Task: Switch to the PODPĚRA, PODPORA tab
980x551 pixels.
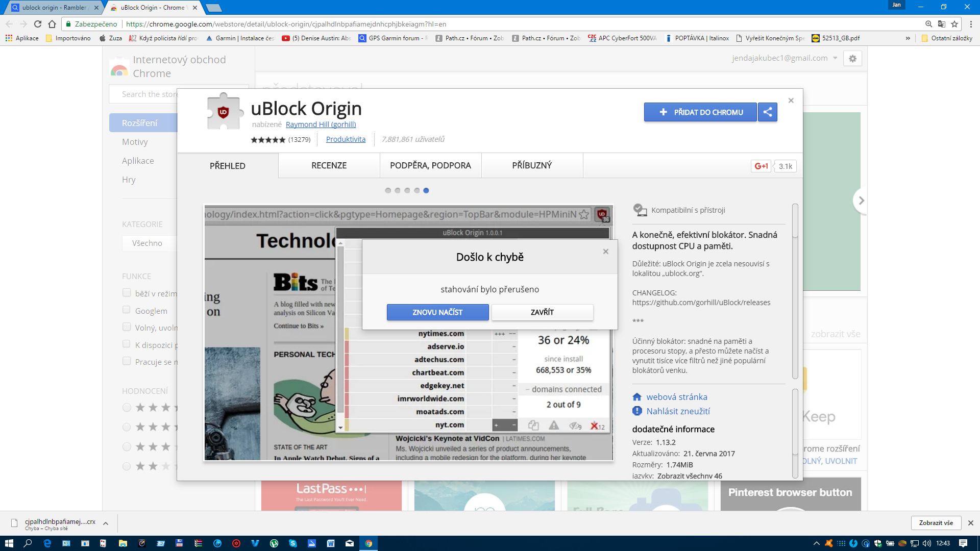Action: tap(430, 165)
